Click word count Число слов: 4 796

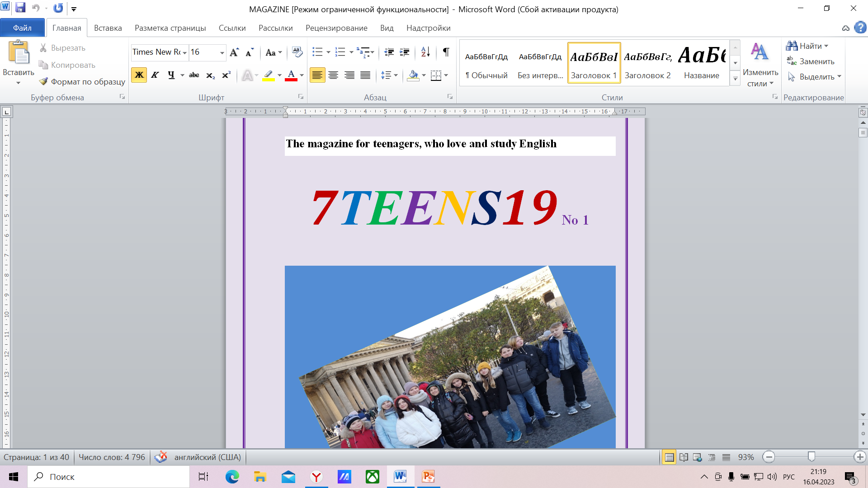[112, 457]
